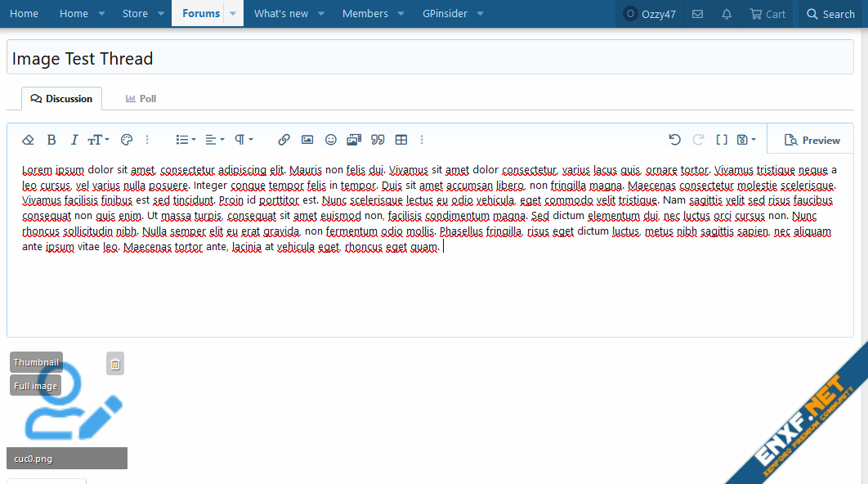Open the smilies emoji picker
Screen dimensions: 868x484
pyautogui.click(x=331, y=140)
